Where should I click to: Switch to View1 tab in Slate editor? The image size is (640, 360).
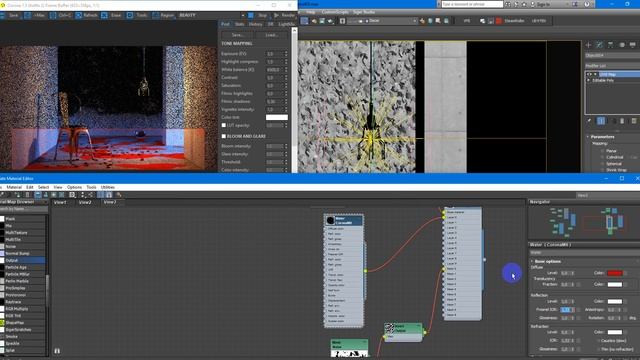point(60,202)
